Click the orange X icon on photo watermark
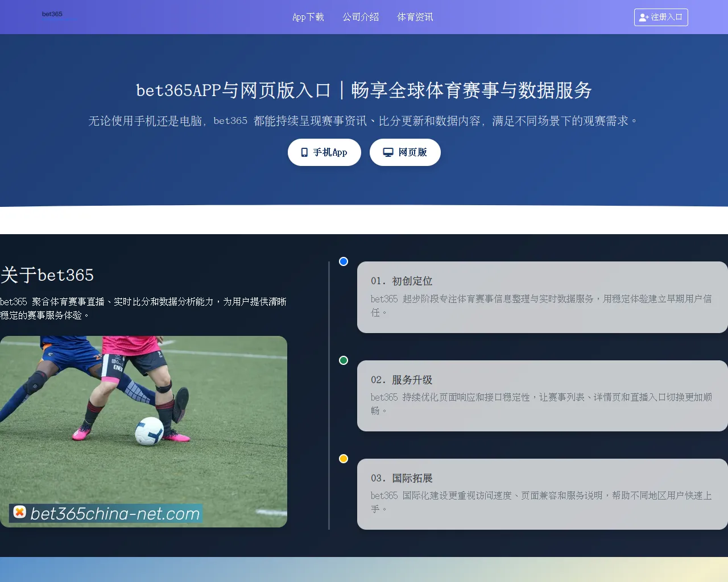Viewport: 728px width, 582px height. click(x=20, y=512)
